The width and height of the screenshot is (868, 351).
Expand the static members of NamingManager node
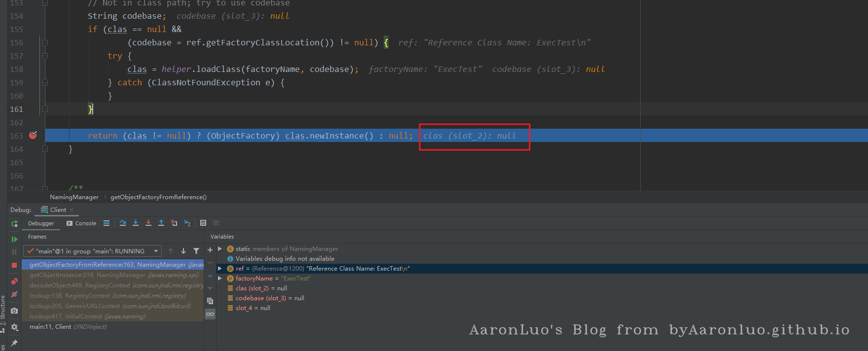click(220, 249)
